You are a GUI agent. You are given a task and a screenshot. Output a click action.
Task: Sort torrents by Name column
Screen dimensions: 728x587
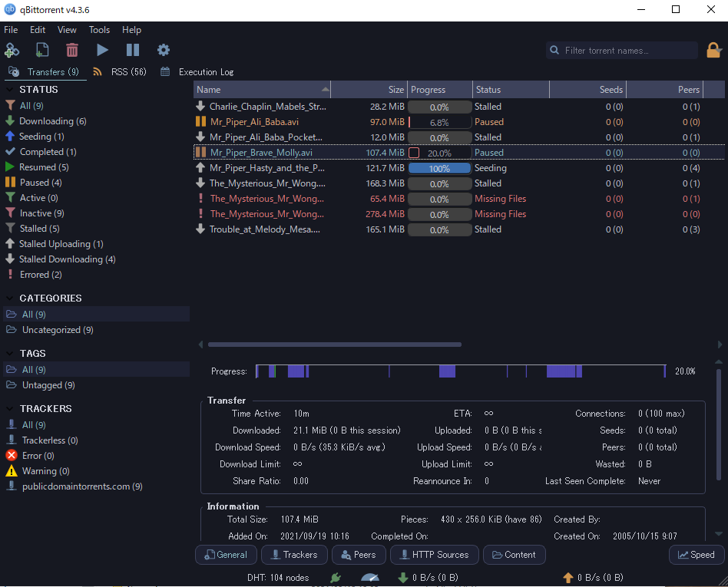pyautogui.click(x=262, y=90)
